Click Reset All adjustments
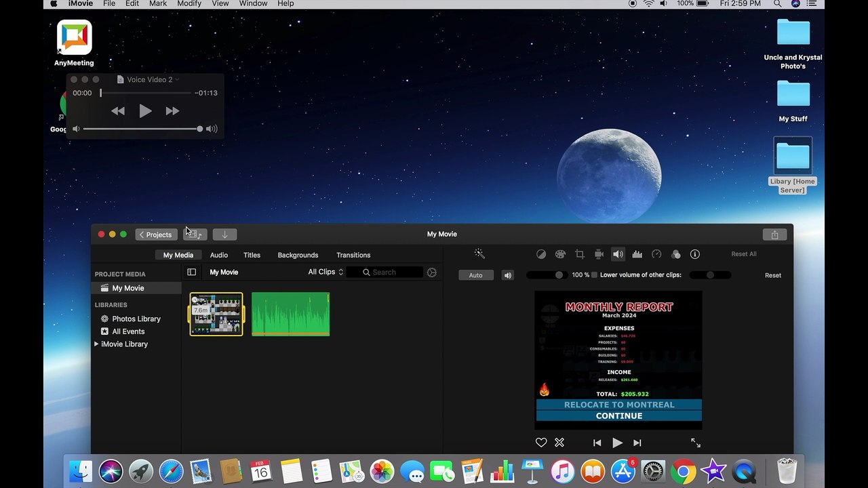Screen dimensions: 868x488 (744, 254)
